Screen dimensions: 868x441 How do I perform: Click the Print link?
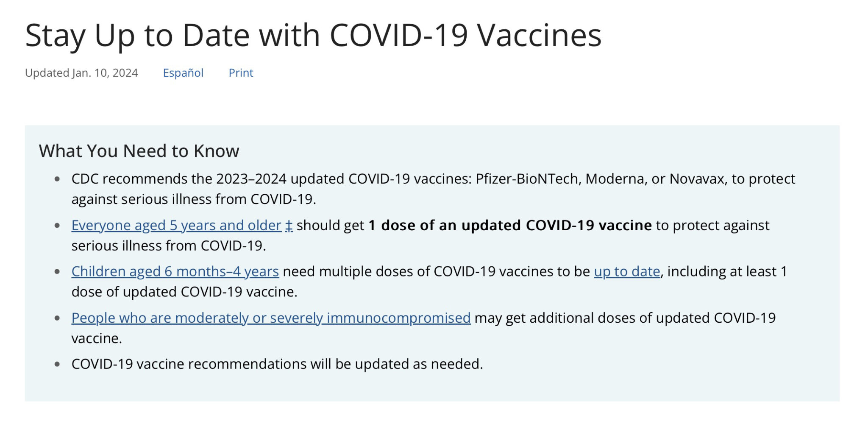click(x=241, y=73)
